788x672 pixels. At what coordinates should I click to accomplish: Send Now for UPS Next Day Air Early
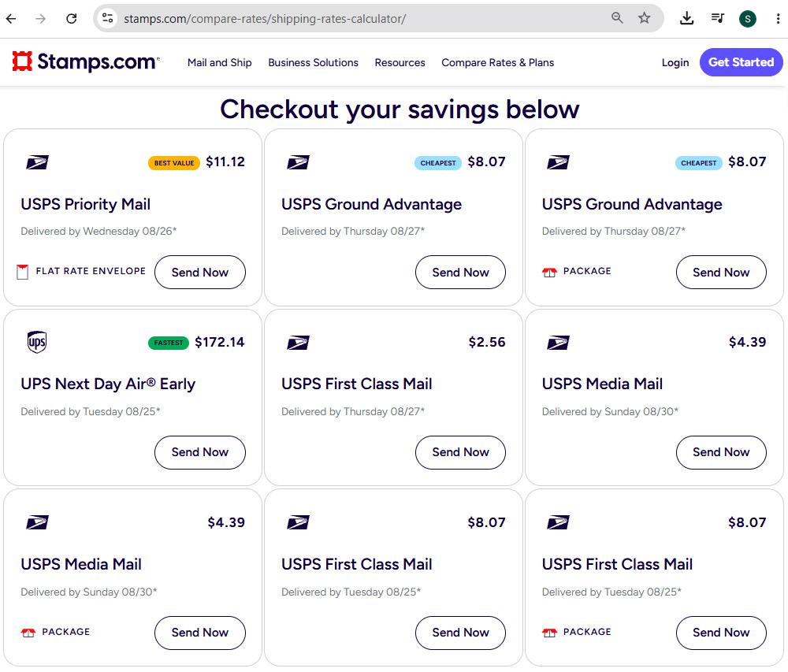coord(200,452)
